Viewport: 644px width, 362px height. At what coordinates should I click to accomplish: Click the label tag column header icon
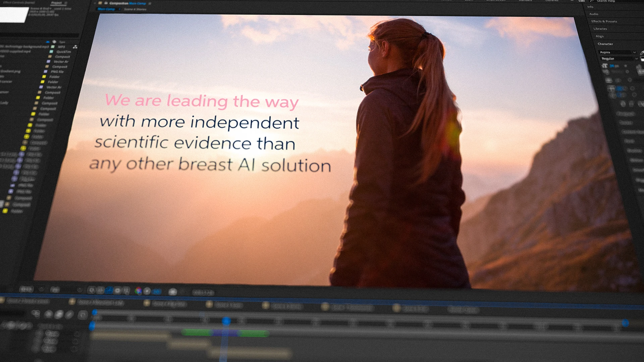coord(54,42)
